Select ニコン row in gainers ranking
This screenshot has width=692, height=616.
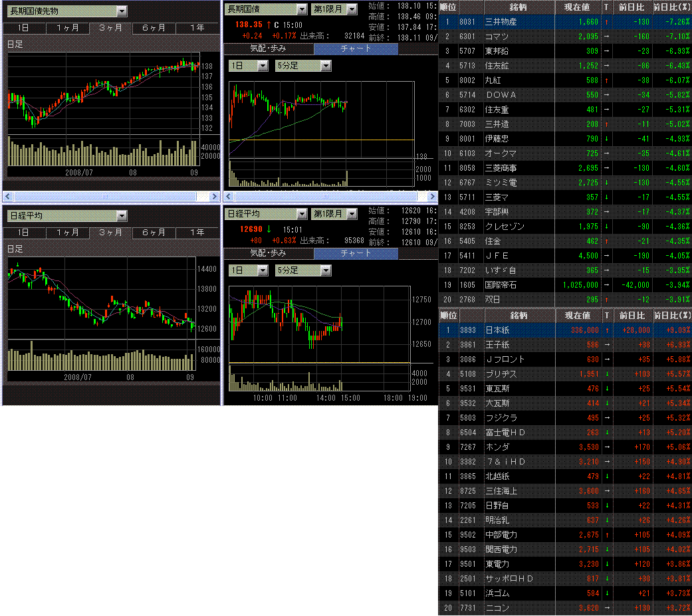pos(565,607)
